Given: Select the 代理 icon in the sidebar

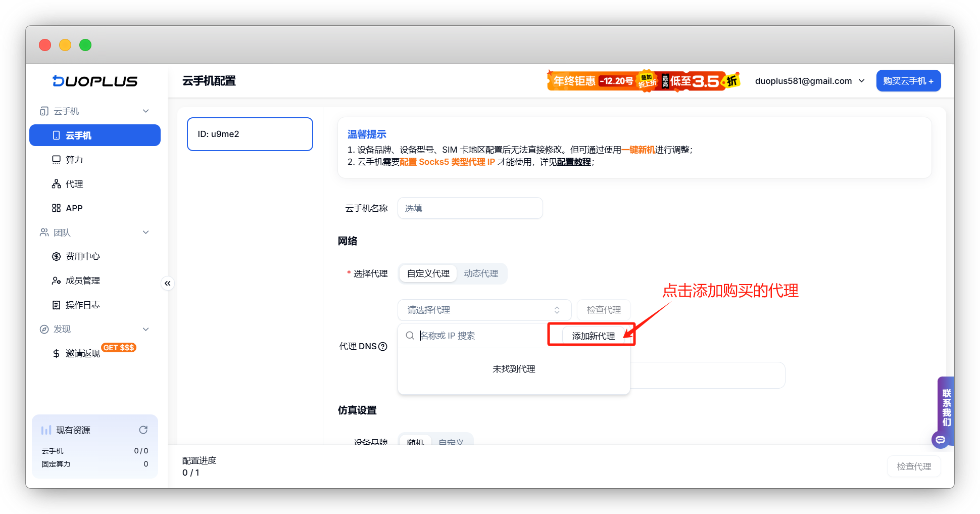Looking at the screenshot, I should 57,183.
